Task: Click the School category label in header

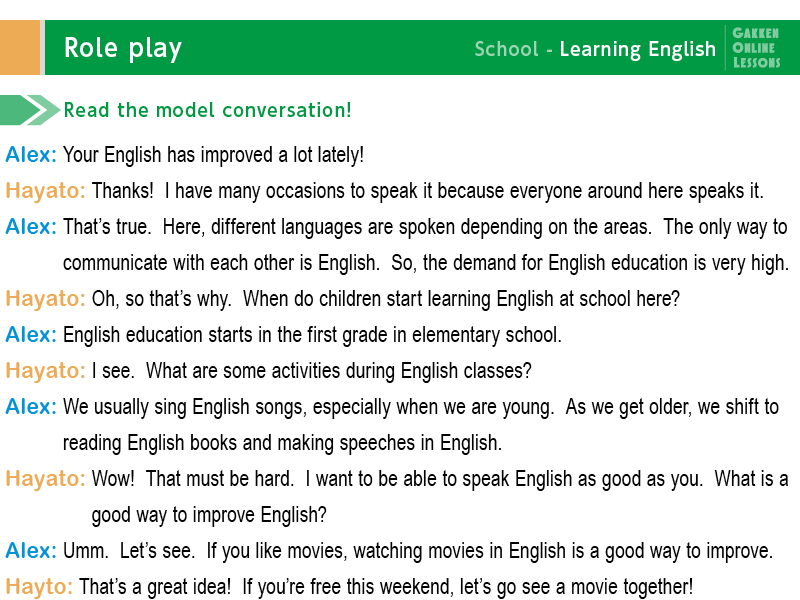Action: coord(506,49)
